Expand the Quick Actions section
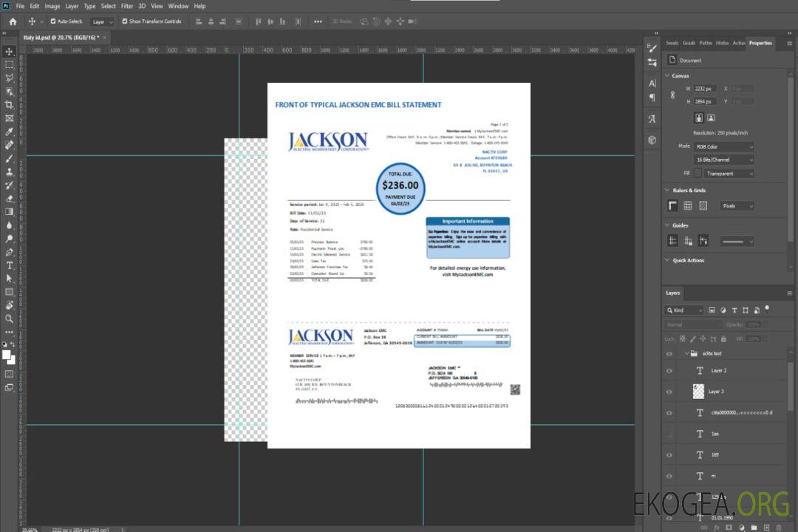Viewport: 798px width, 532px height. (667, 260)
